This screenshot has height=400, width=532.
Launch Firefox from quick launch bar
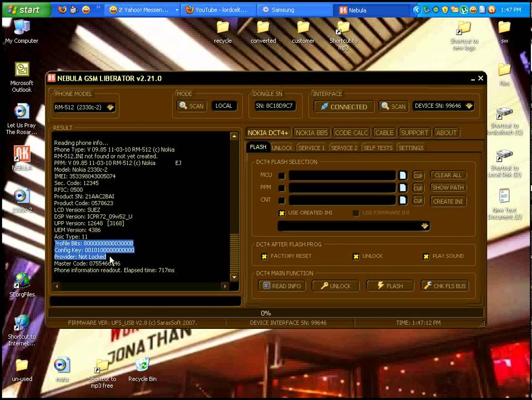point(62,9)
